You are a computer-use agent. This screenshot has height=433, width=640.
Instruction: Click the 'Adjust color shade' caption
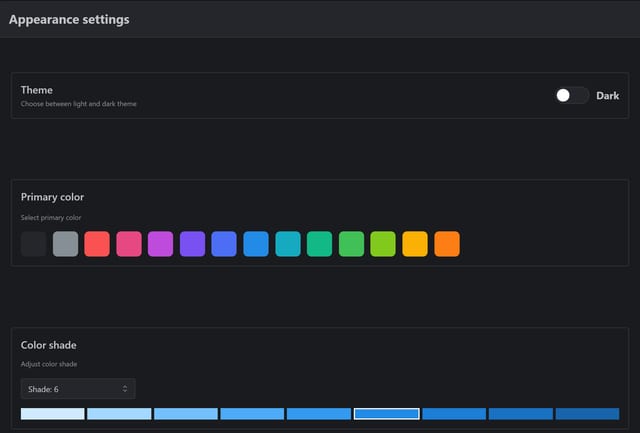coord(49,364)
